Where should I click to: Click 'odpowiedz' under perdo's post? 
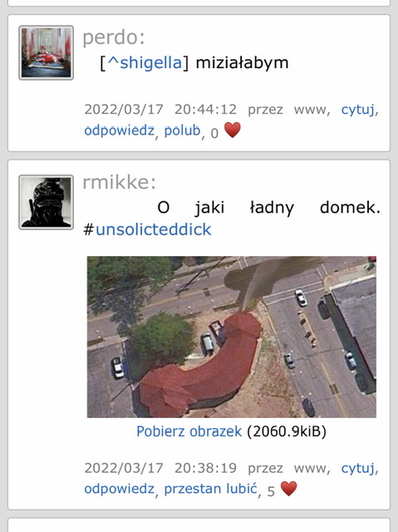pyautogui.click(x=120, y=131)
